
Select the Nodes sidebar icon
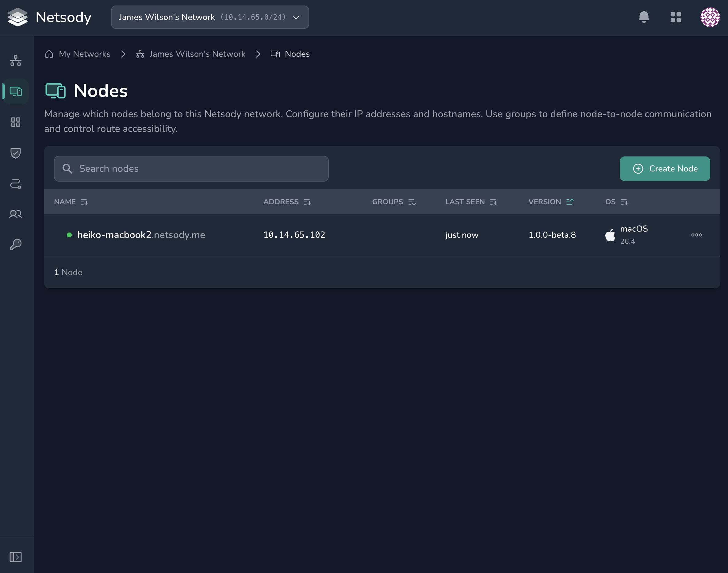point(15,91)
